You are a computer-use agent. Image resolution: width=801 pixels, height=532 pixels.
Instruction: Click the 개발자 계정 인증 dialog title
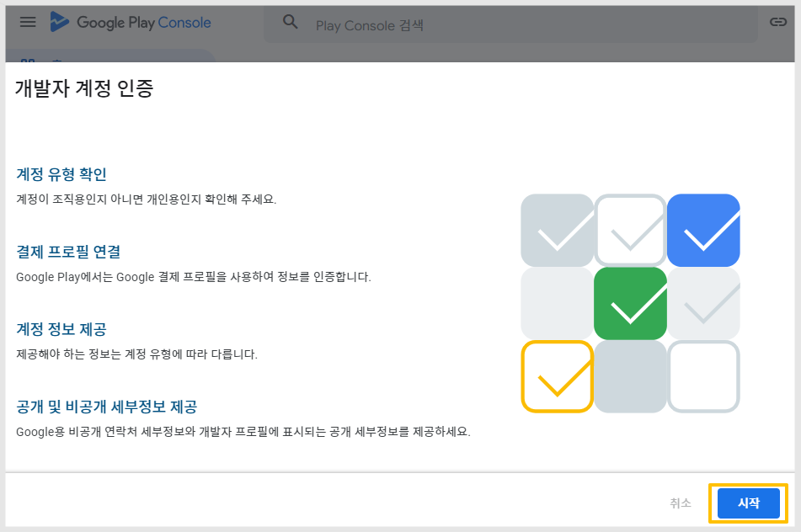coord(84,88)
